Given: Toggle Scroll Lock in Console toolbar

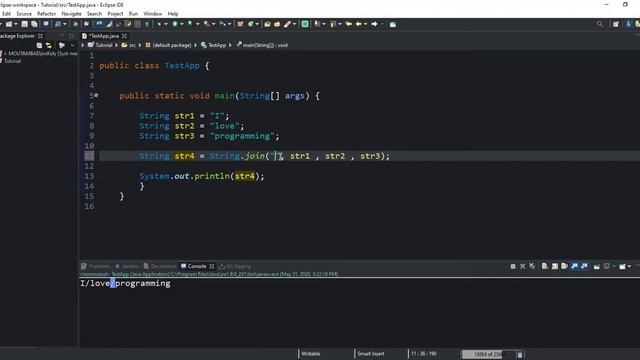Looking at the screenshot, I should point(555,266).
